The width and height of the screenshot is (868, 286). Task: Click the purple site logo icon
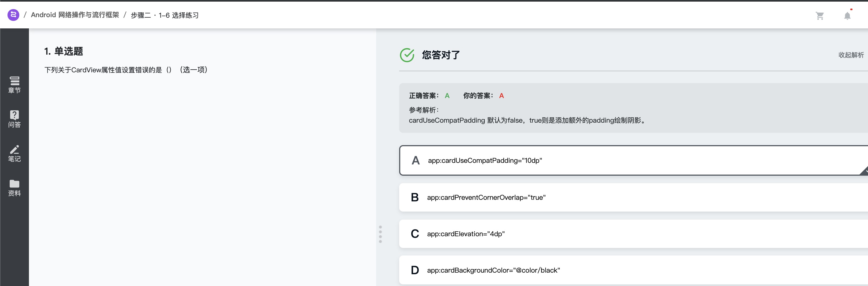point(13,15)
